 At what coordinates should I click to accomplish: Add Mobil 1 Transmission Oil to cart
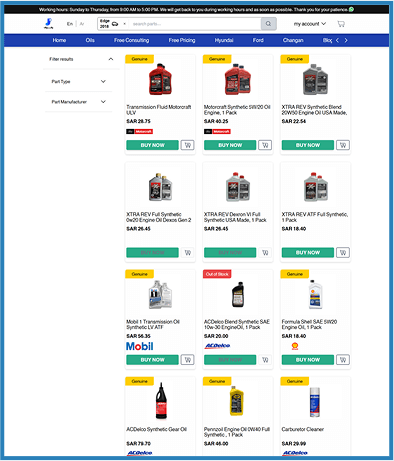[188, 360]
